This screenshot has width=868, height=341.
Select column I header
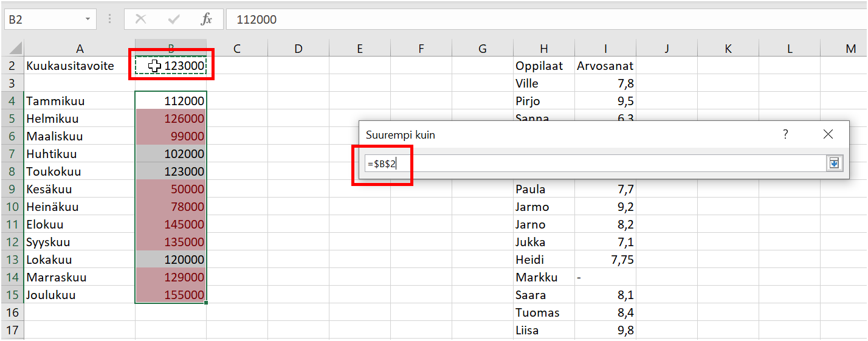(605, 49)
